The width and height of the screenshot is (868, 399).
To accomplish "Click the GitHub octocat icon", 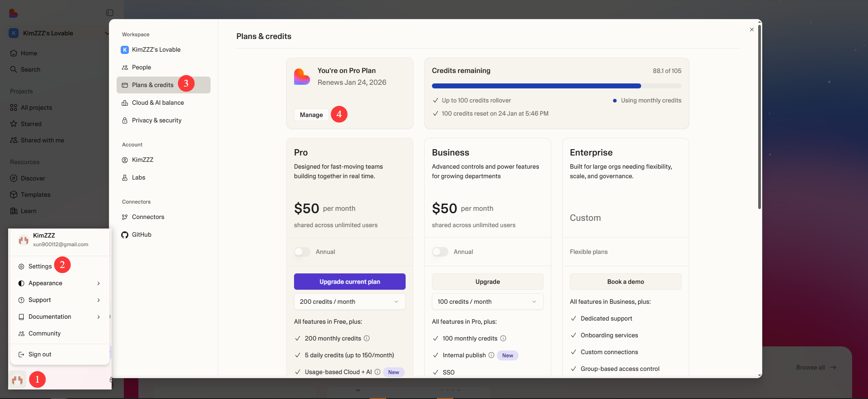I will [125, 234].
